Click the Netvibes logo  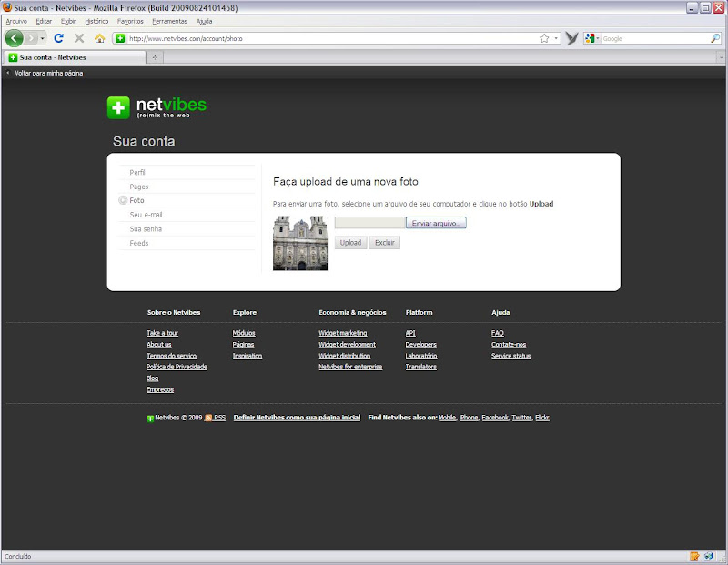[x=157, y=107]
